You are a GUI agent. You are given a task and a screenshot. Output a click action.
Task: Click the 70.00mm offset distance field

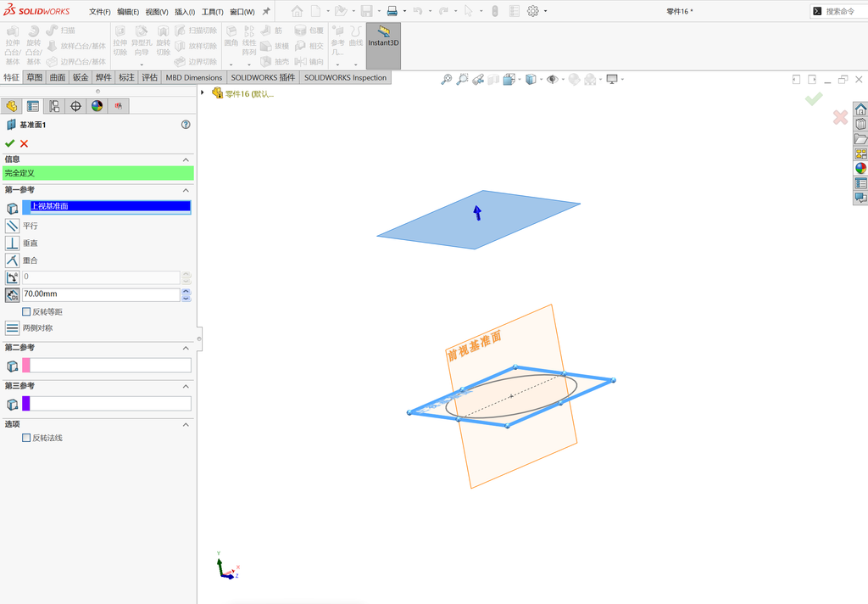pyautogui.click(x=102, y=294)
